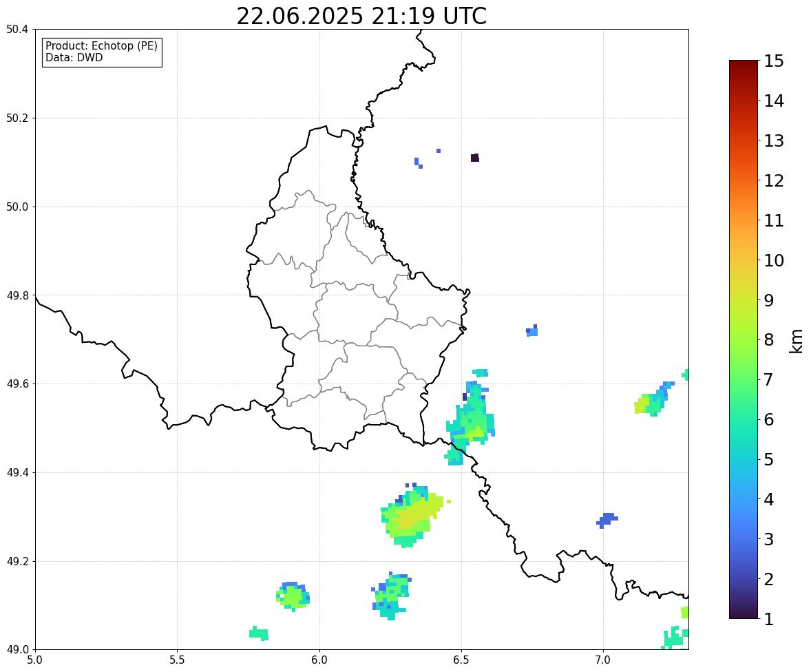Click the colorbar label "10"

pos(774,260)
